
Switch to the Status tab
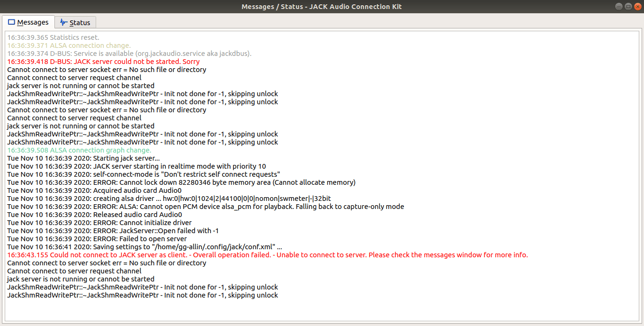click(75, 22)
